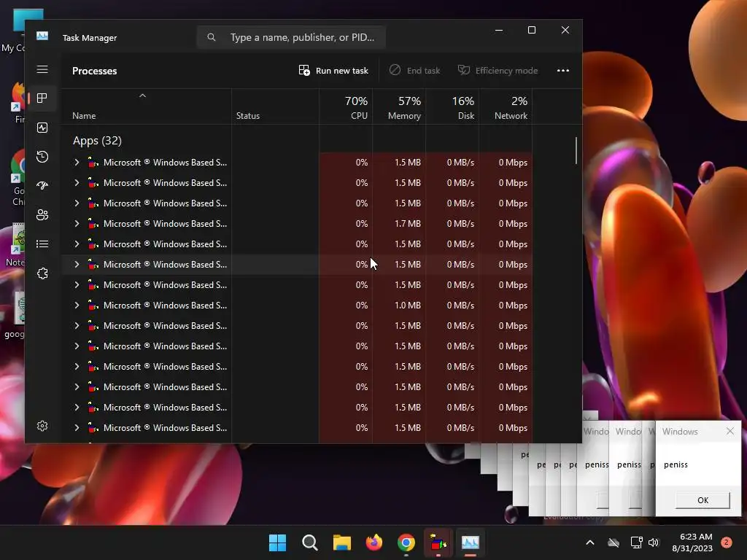Click OK in the frontmost Windows dialog
The image size is (747, 560).
pyautogui.click(x=703, y=500)
